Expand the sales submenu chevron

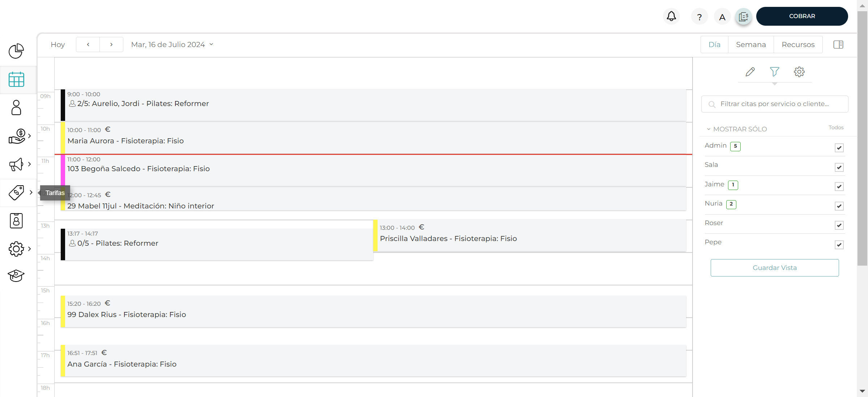[x=30, y=136]
